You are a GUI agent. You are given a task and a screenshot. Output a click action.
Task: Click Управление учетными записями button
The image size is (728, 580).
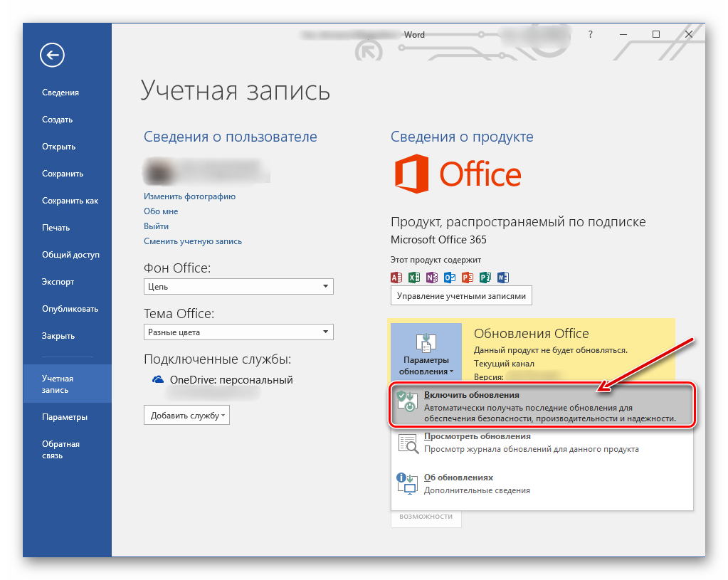461,295
